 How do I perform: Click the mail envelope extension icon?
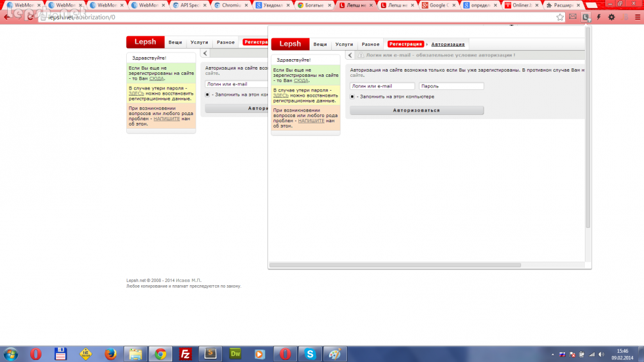[x=573, y=17]
